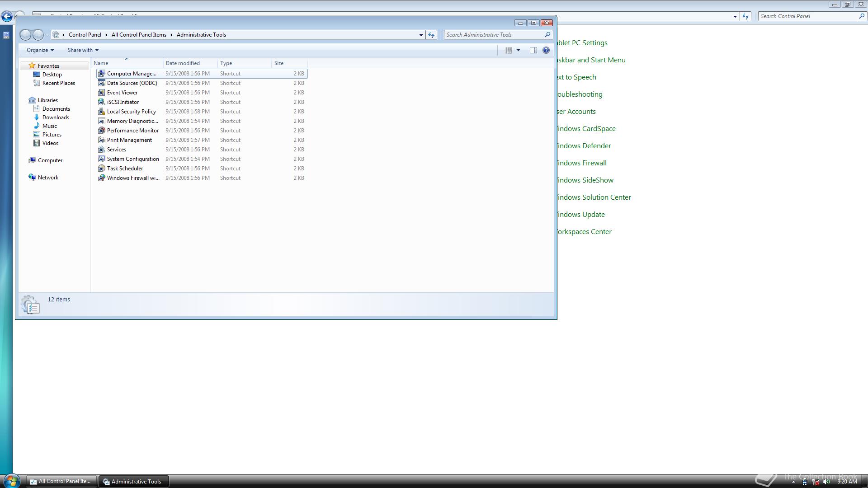868x488 pixels.
Task: Toggle the preview pane button
Action: pyautogui.click(x=533, y=50)
